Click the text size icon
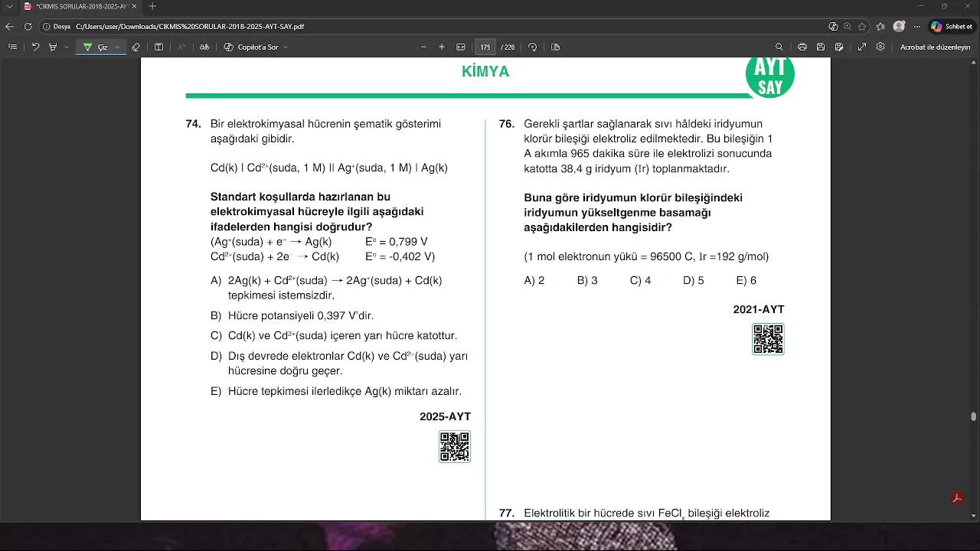Image resolution: width=980 pixels, height=551 pixels. coord(181,47)
